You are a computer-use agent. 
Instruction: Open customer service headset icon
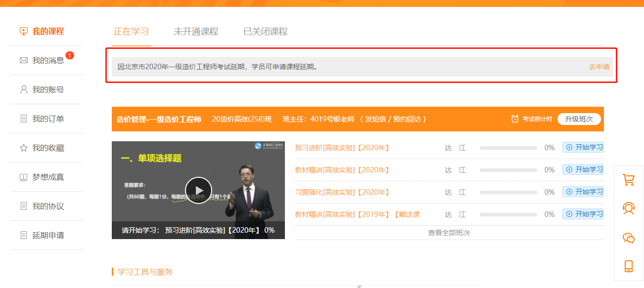click(628, 209)
